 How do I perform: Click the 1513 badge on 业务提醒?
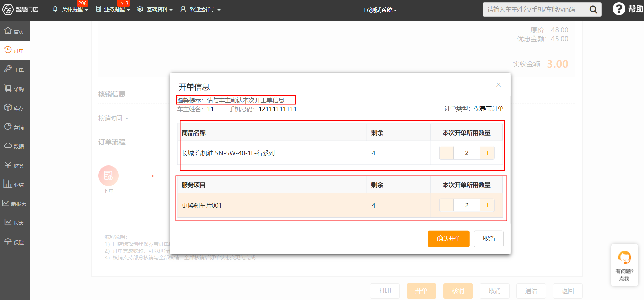[x=123, y=3]
